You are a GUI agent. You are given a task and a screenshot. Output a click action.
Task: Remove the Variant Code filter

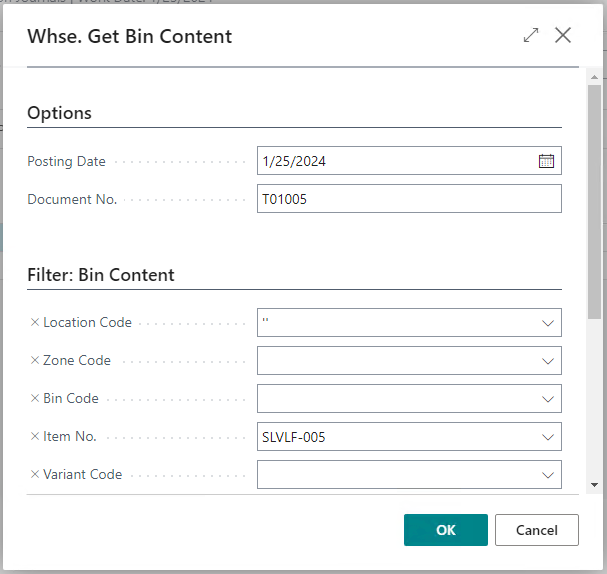(x=35, y=475)
